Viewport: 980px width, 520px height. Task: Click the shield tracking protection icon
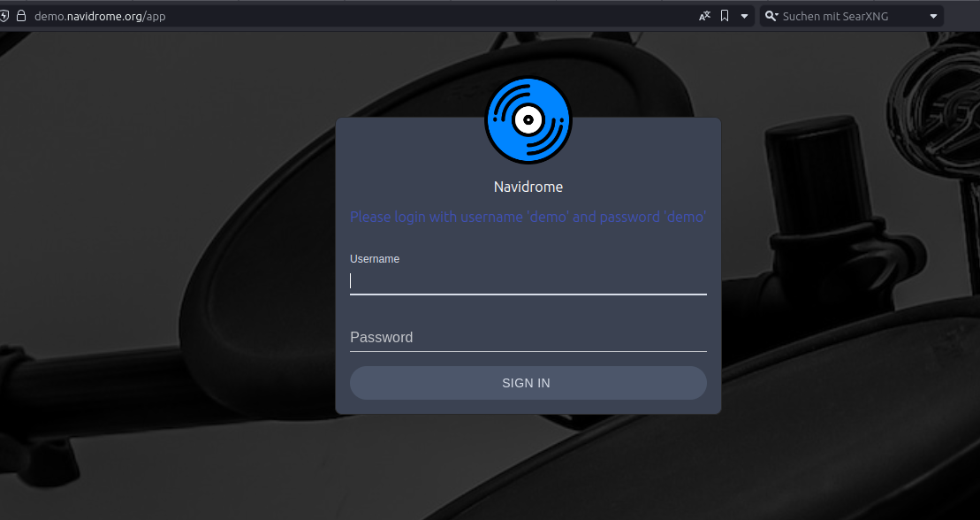(x=4, y=16)
